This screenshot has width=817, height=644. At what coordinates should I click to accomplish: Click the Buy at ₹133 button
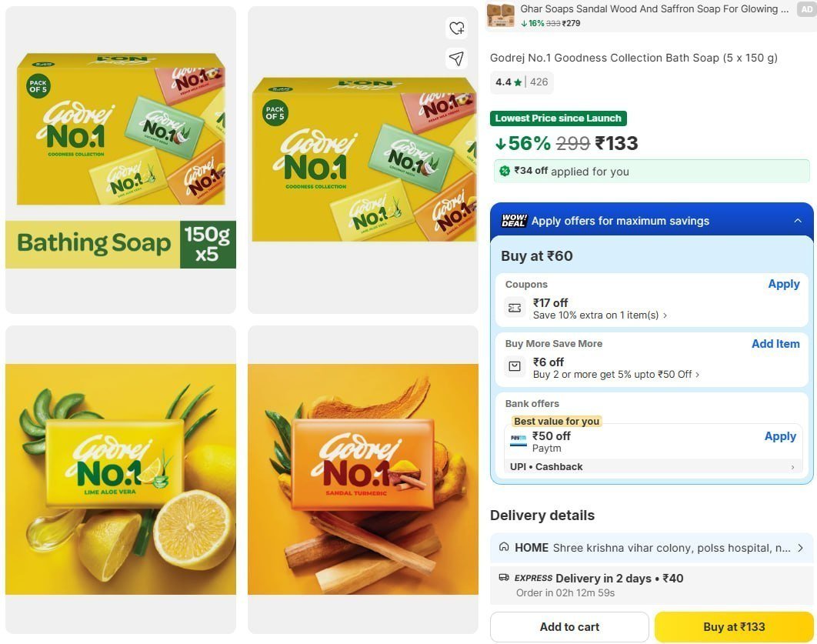pyautogui.click(x=734, y=627)
